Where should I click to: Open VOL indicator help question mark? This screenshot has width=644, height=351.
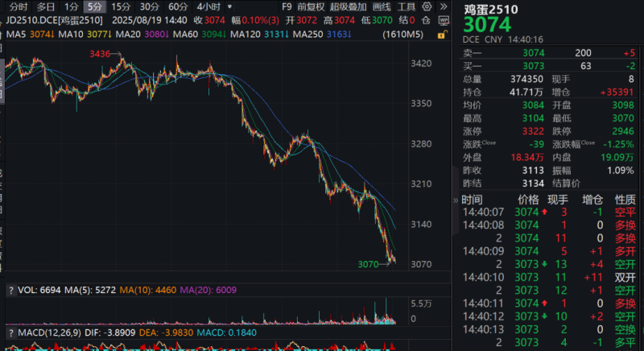(11, 291)
